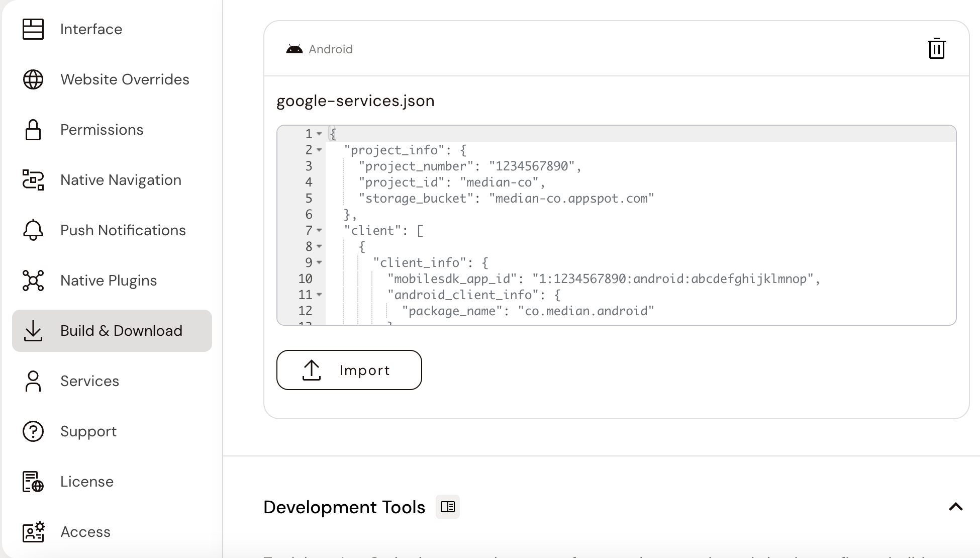Click the Import button

pos(349,369)
